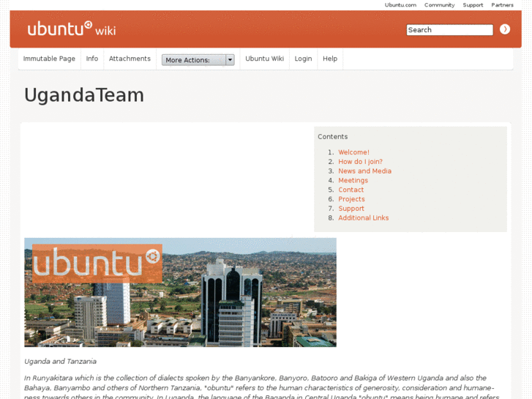Open the Attachments menu item

130,59
